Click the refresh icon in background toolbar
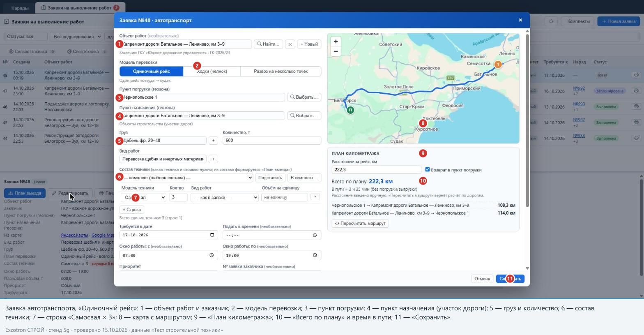 pos(551,21)
